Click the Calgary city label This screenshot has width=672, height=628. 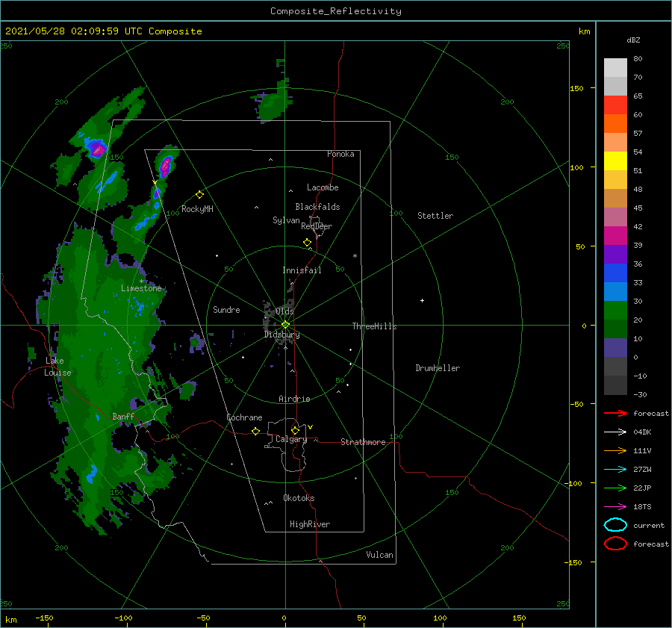(x=291, y=439)
